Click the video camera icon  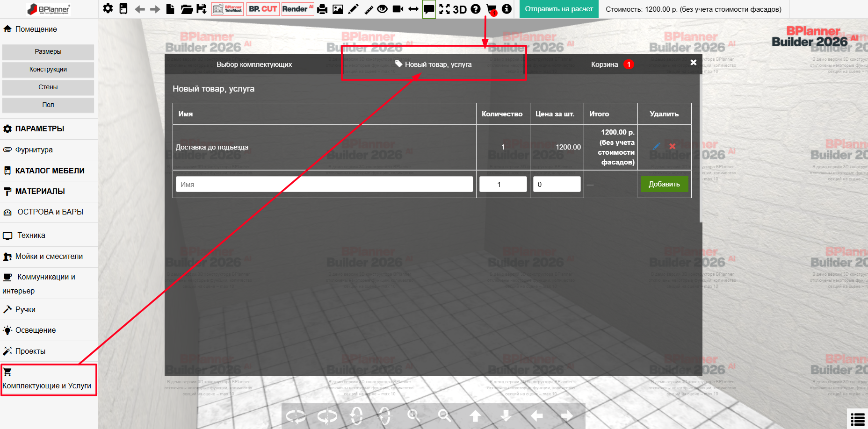[398, 9]
